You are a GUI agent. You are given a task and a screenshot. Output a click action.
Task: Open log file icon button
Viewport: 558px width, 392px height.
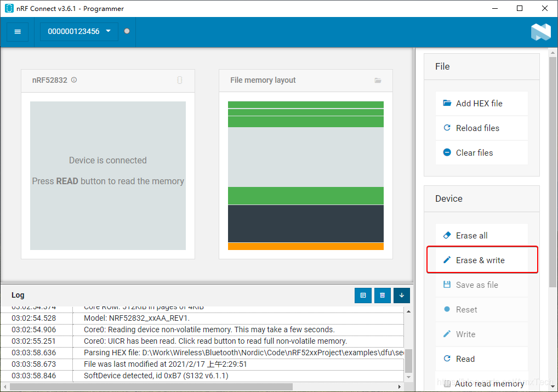click(x=363, y=296)
